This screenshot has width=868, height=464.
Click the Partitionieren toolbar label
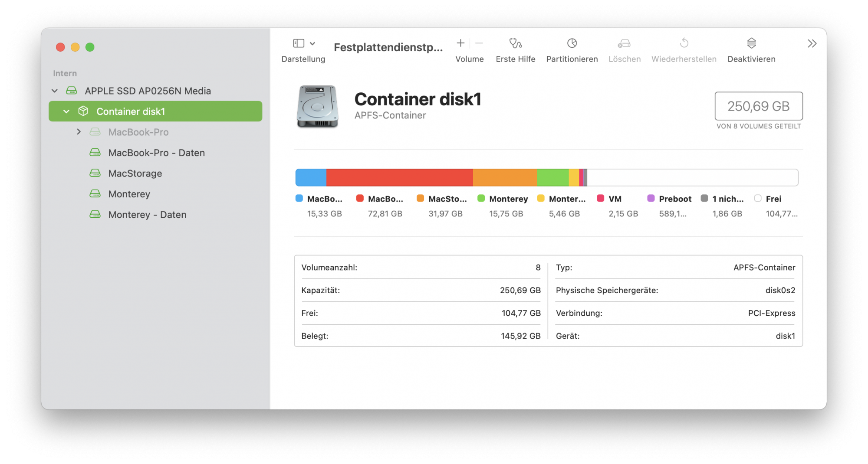[x=572, y=59]
